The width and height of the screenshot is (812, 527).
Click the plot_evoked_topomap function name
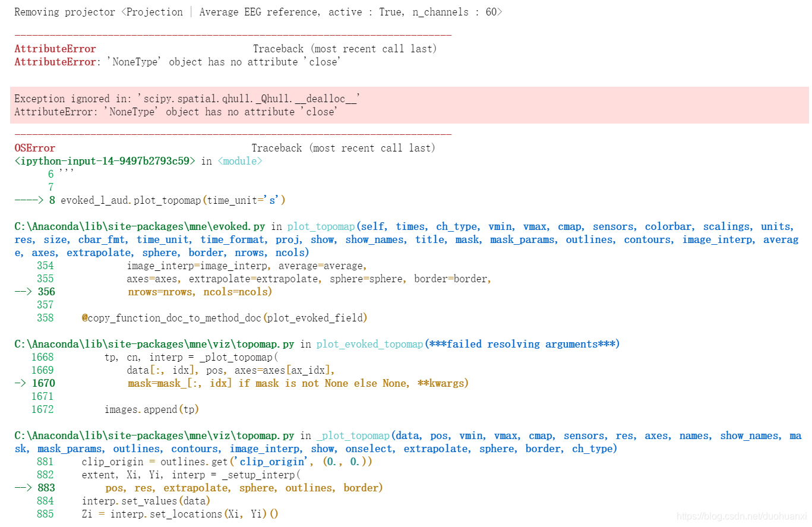click(369, 344)
